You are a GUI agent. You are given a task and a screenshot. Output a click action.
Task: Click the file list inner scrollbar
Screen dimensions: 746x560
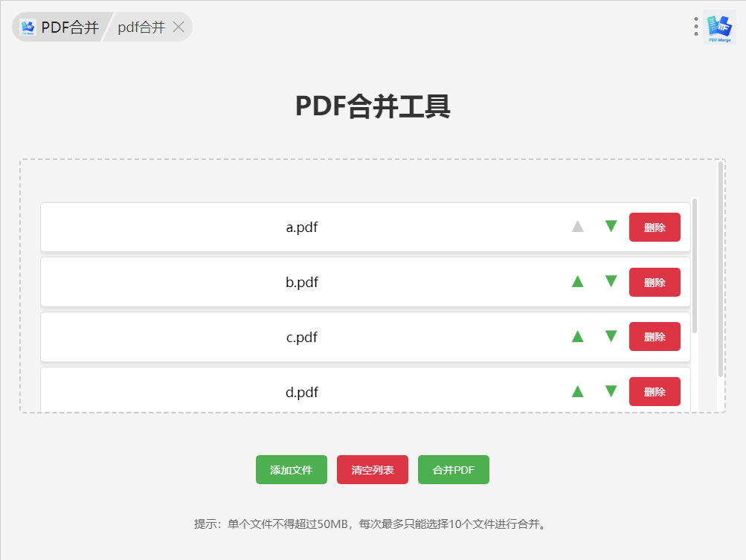click(695, 266)
